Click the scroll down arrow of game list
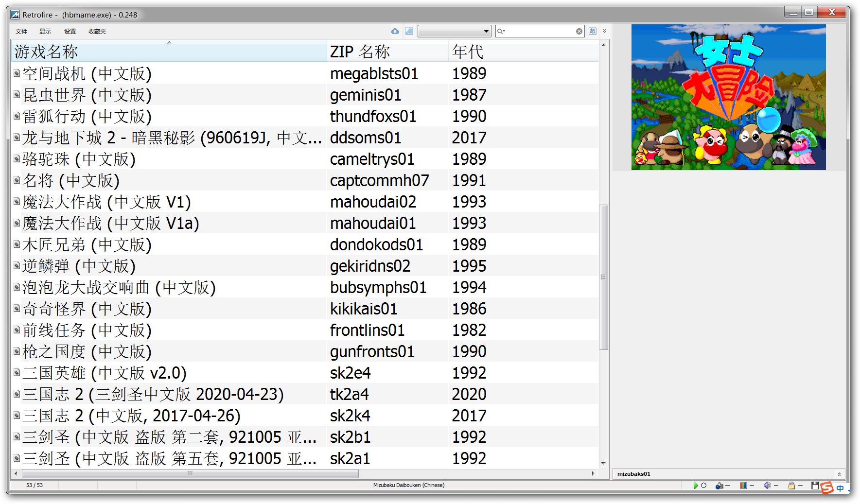Viewport: 860px width, 504px height. tap(603, 463)
